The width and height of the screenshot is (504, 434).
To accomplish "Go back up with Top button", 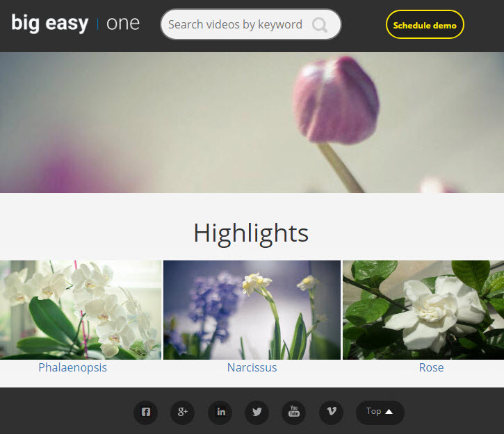I will 380,412.
